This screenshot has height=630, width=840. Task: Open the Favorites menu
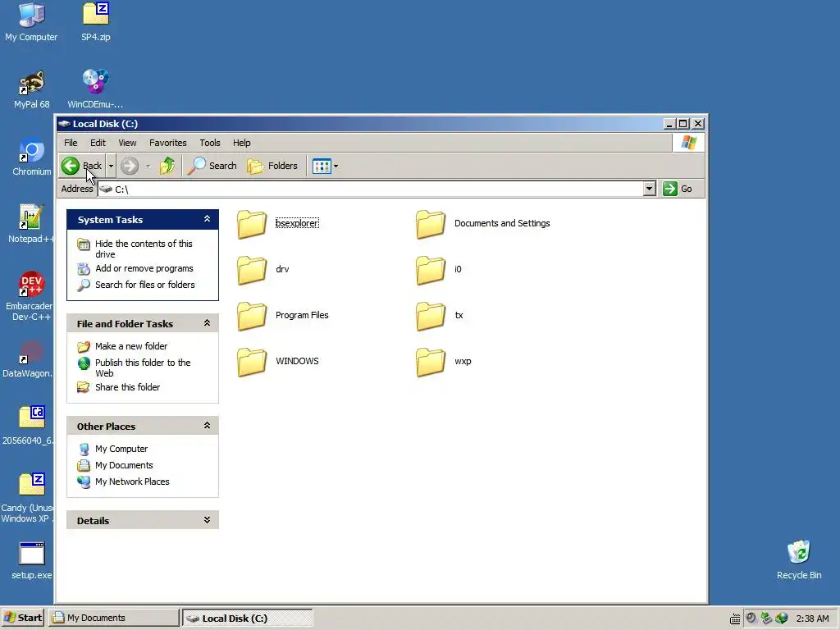[167, 143]
